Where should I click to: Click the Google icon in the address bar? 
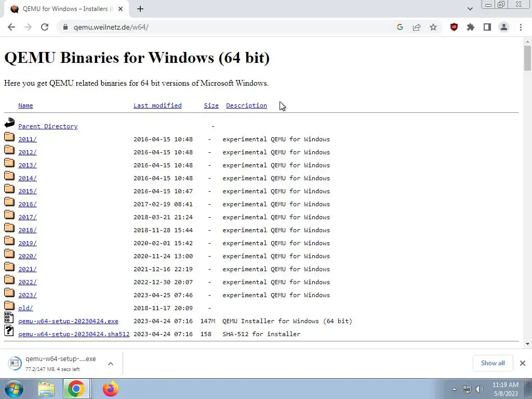(400, 27)
